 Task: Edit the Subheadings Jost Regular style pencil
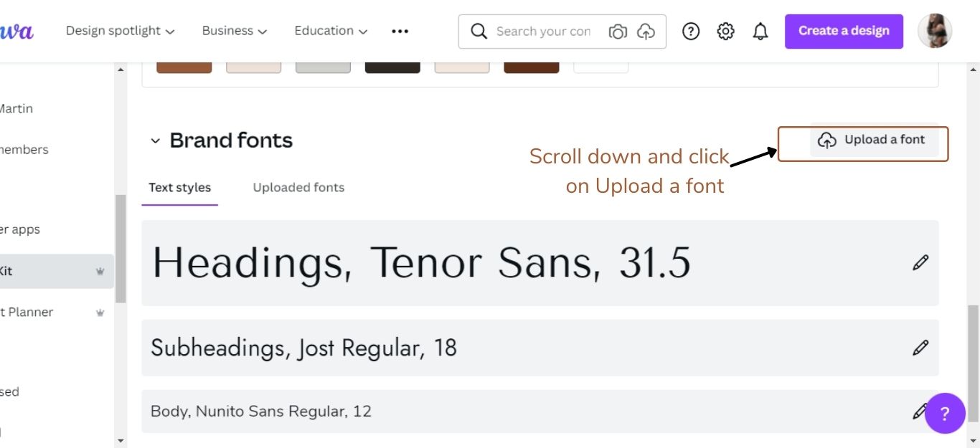point(920,348)
